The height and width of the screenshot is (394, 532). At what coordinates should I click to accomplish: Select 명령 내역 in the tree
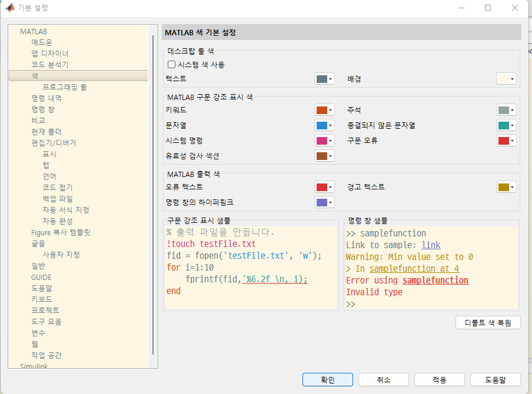(46, 98)
